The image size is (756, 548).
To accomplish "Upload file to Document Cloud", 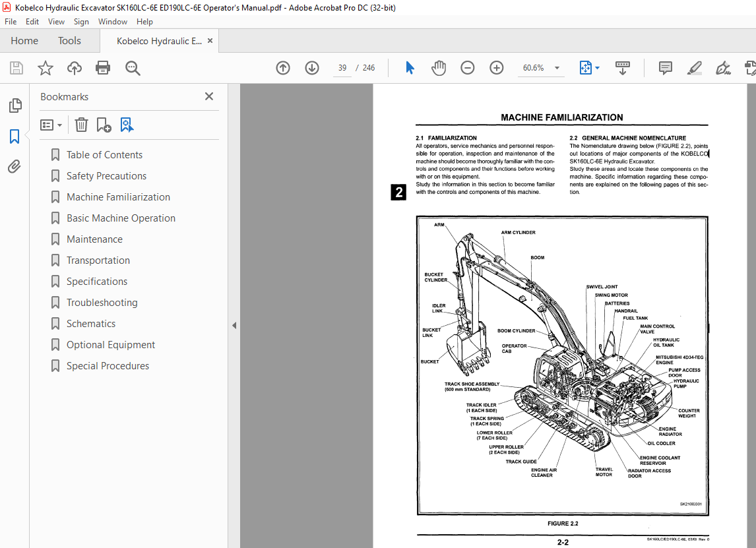I will tap(75, 68).
